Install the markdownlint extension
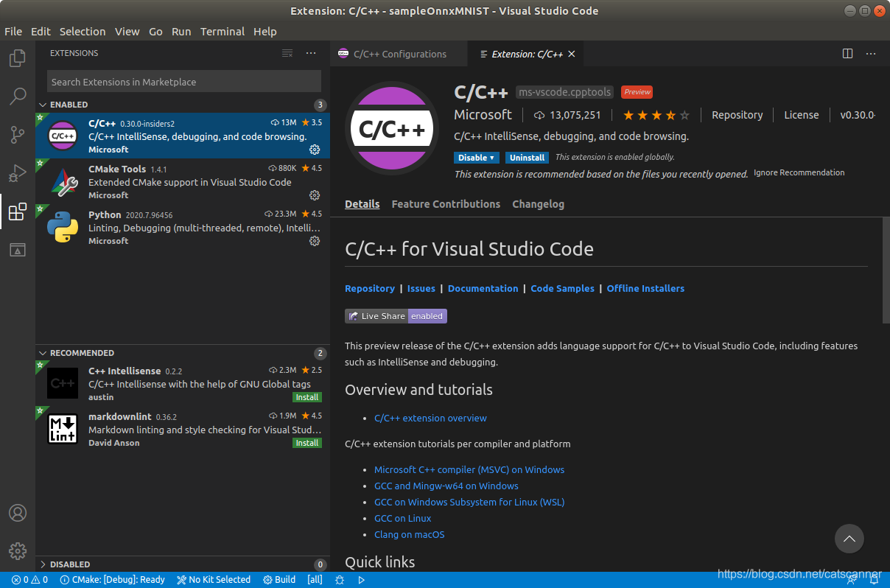 click(x=307, y=443)
